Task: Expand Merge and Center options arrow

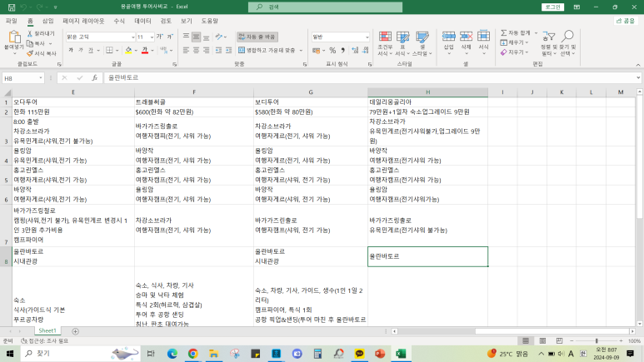Action: pos(301,51)
